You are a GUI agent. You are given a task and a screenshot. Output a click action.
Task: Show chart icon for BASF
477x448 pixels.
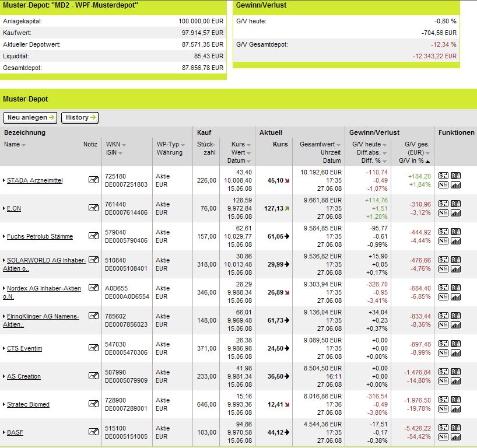[x=455, y=437]
